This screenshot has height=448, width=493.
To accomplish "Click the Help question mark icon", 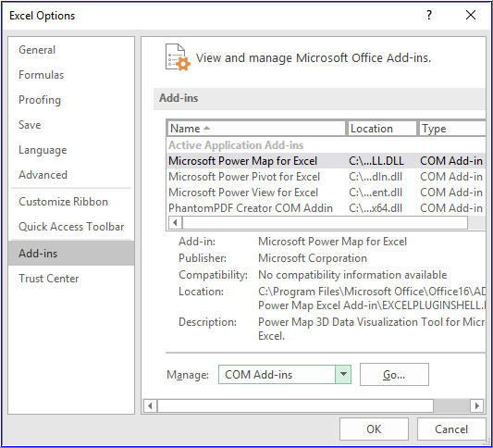I will tap(429, 15).
